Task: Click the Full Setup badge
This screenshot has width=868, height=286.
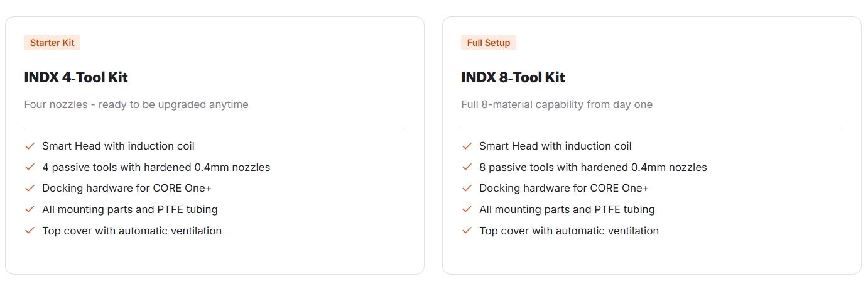Action: (x=489, y=43)
